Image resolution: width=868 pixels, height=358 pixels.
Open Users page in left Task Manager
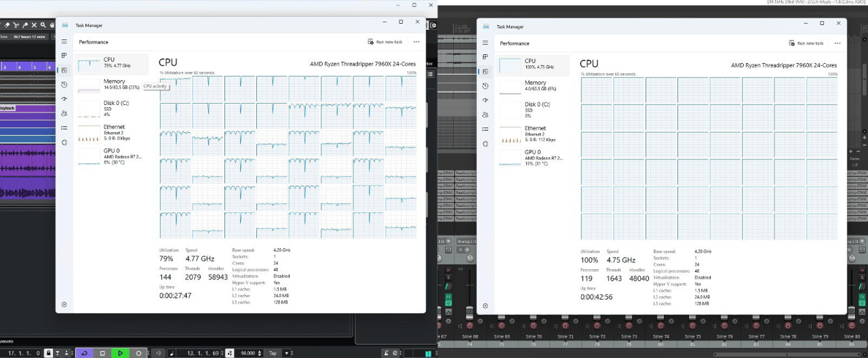coord(64,113)
